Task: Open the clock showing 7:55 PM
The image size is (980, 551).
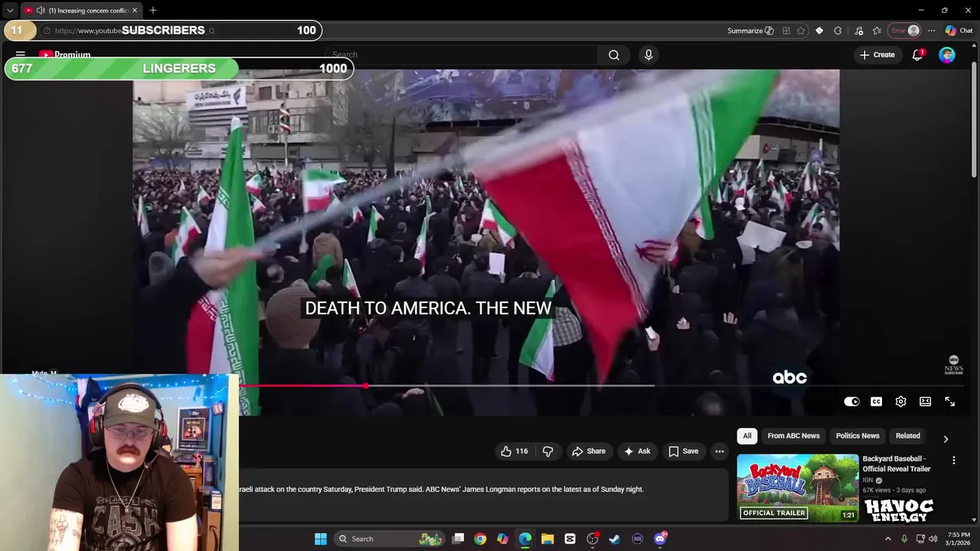Action: point(959,539)
